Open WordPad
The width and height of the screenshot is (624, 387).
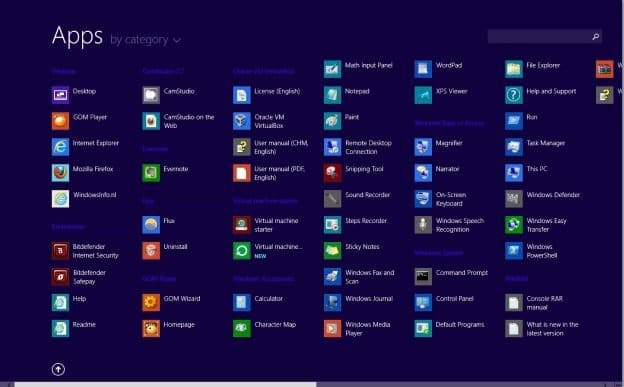[439, 69]
